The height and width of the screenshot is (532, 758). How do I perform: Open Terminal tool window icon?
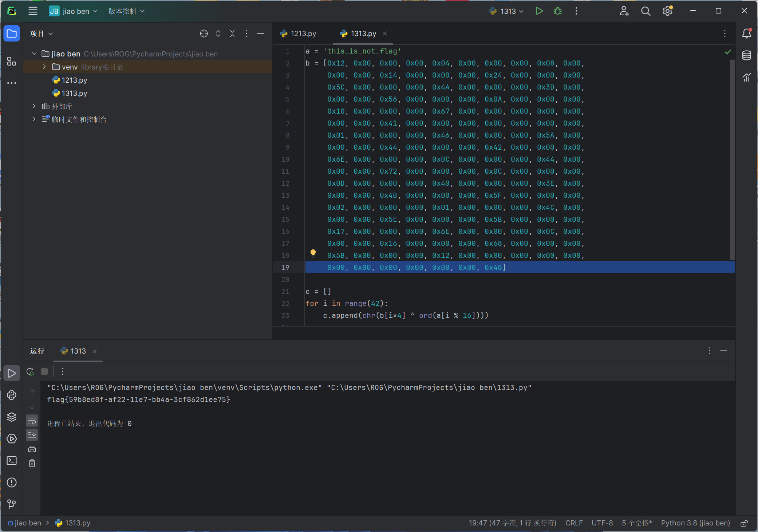(x=12, y=461)
